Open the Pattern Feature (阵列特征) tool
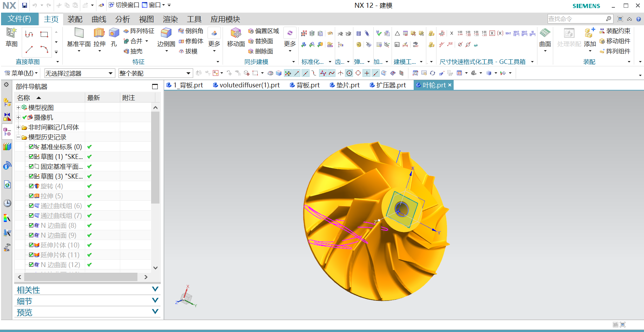The height and width of the screenshot is (332, 644). point(139,31)
